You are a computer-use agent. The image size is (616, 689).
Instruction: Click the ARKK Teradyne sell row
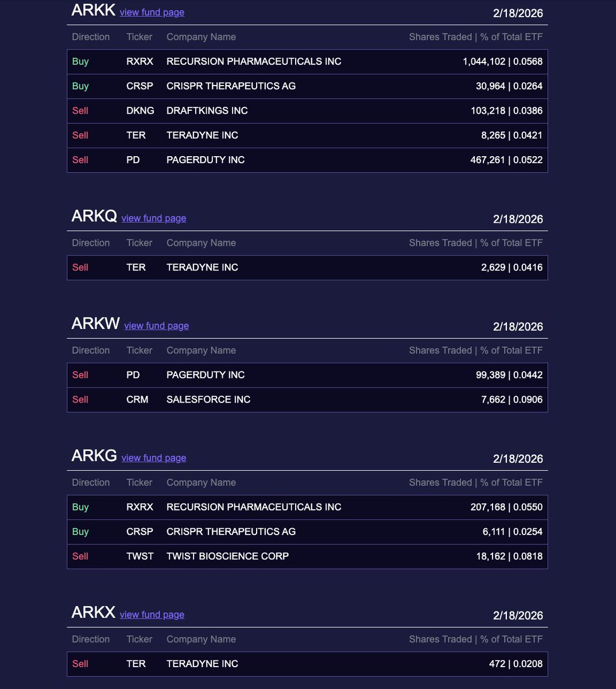coord(307,136)
